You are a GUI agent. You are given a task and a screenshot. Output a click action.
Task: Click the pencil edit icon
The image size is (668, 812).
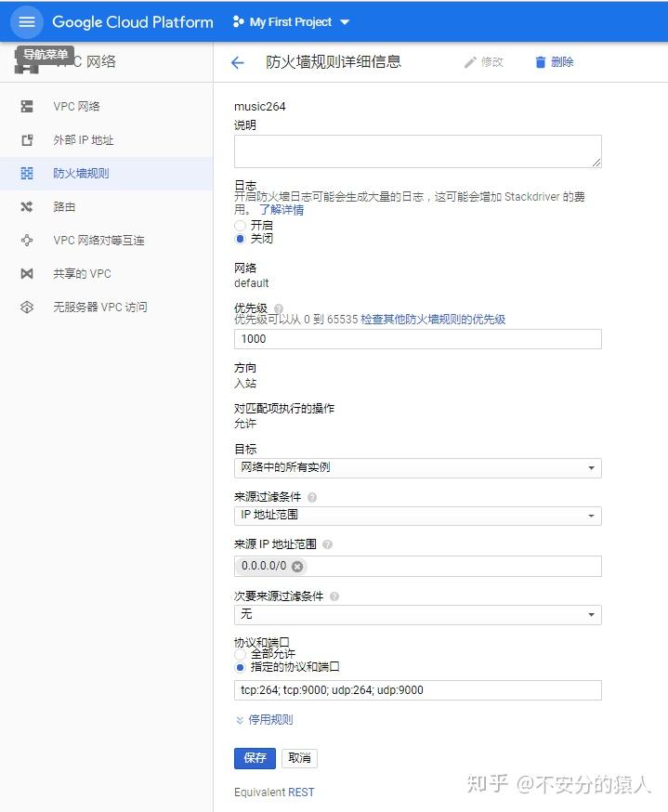click(470, 62)
